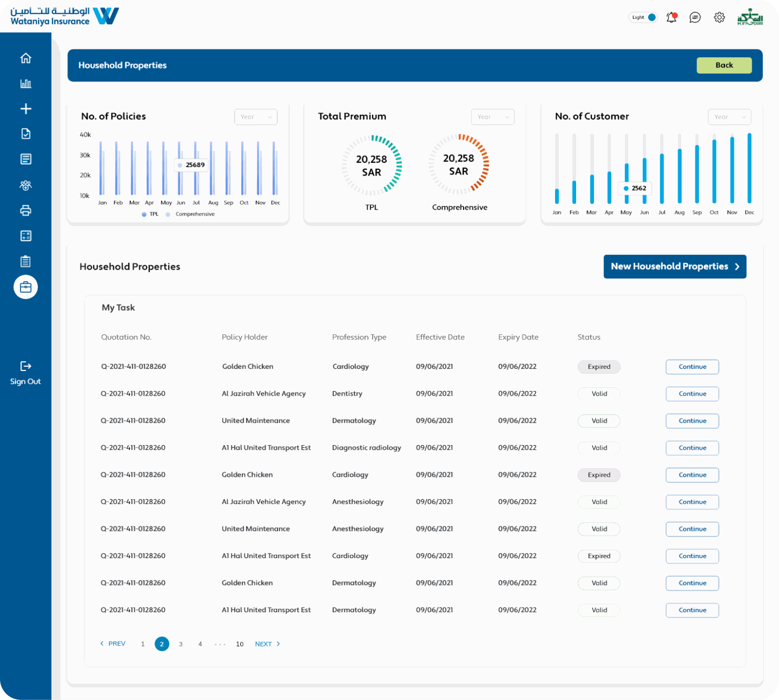779x700 pixels.
Task: Open the bar chart analytics sidebar icon
Action: point(26,84)
